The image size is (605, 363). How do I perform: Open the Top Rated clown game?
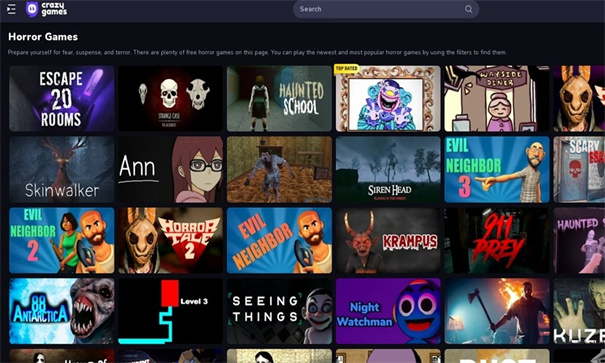388,98
